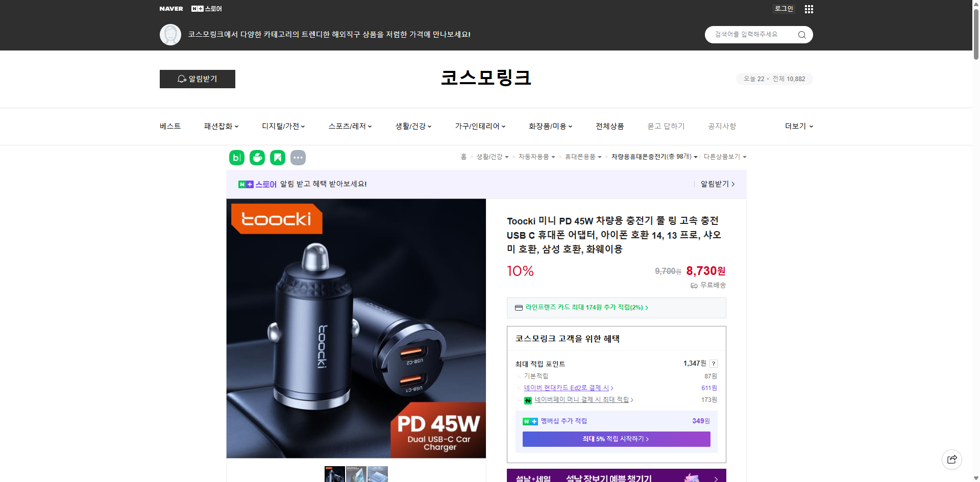Image resolution: width=980 pixels, height=482 pixels.
Task: Open the 전체상품 navigation menu
Action: coord(609,126)
